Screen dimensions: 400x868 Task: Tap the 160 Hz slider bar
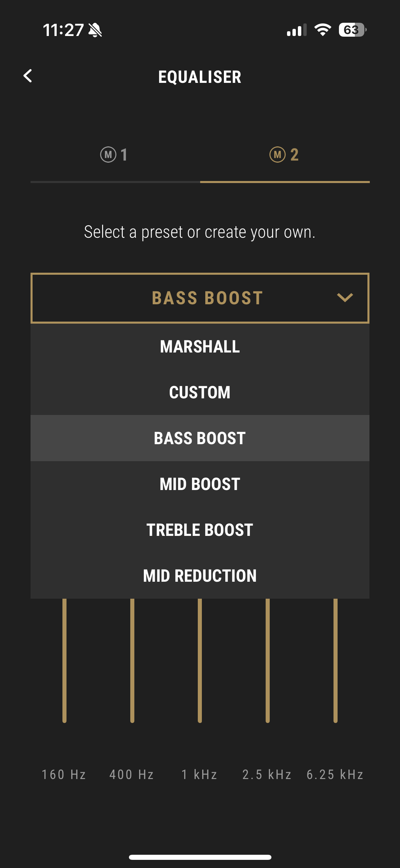(64, 661)
